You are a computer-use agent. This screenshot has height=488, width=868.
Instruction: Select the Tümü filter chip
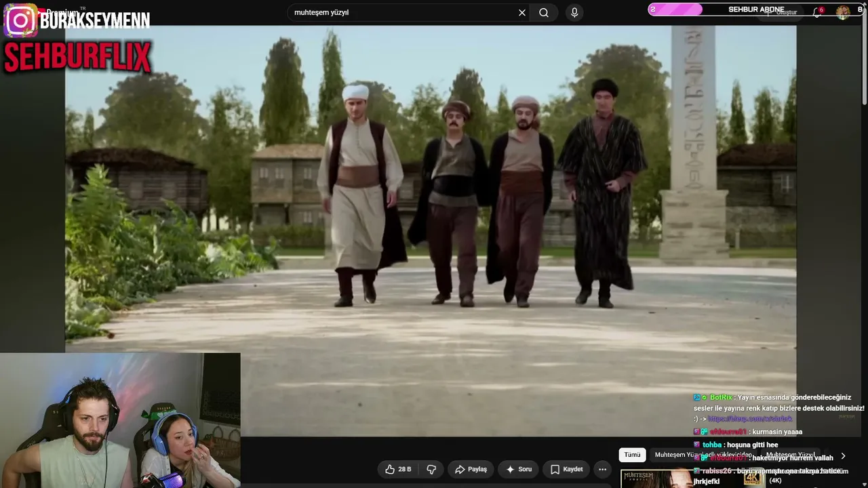[x=632, y=455]
